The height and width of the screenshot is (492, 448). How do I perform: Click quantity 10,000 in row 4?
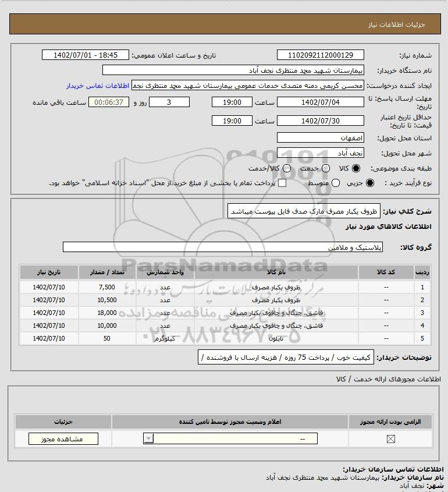pos(107,325)
